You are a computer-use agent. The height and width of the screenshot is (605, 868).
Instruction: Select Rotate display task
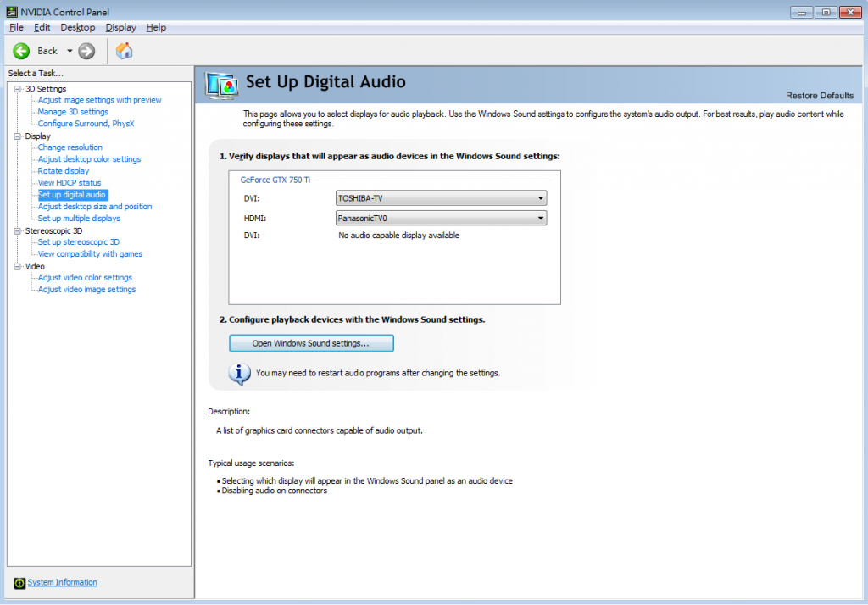64,171
